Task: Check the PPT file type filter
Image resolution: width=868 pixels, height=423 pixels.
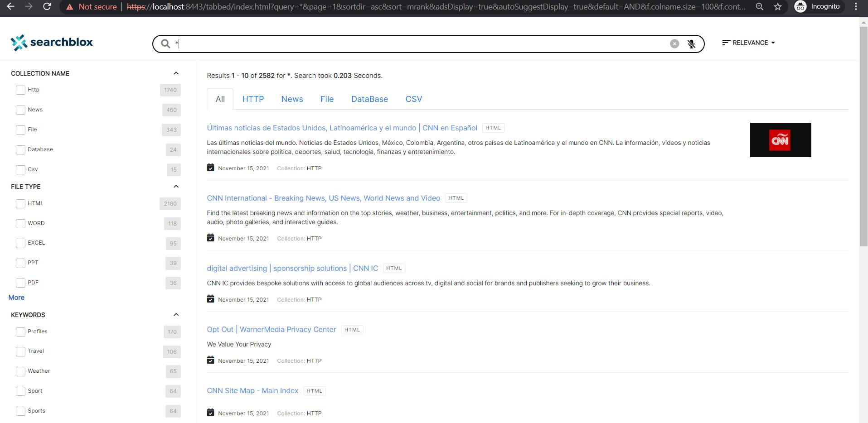Action: pyautogui.click(x=20, y=263)
